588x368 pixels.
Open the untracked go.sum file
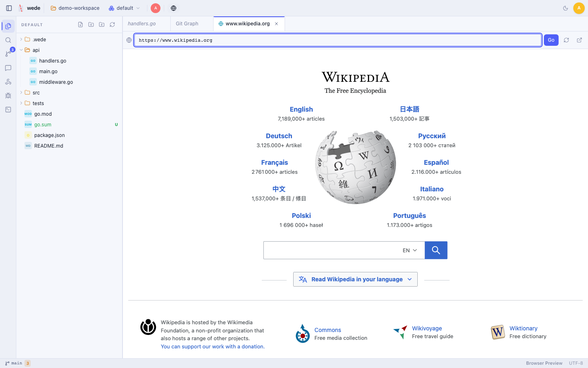43,125
